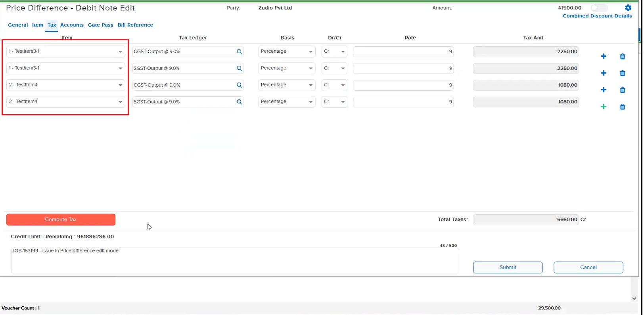Delete TestItem3-1 SGST tax row
The height and width of the screenshot is (315, 644).
click(x=622, y=73)
